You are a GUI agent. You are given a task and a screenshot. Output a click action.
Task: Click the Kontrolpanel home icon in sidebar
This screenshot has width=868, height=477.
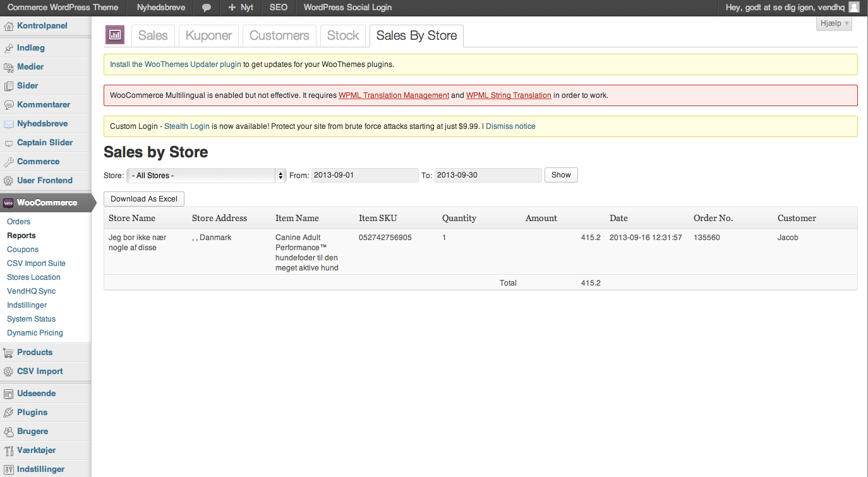click(x=8, y=27)
